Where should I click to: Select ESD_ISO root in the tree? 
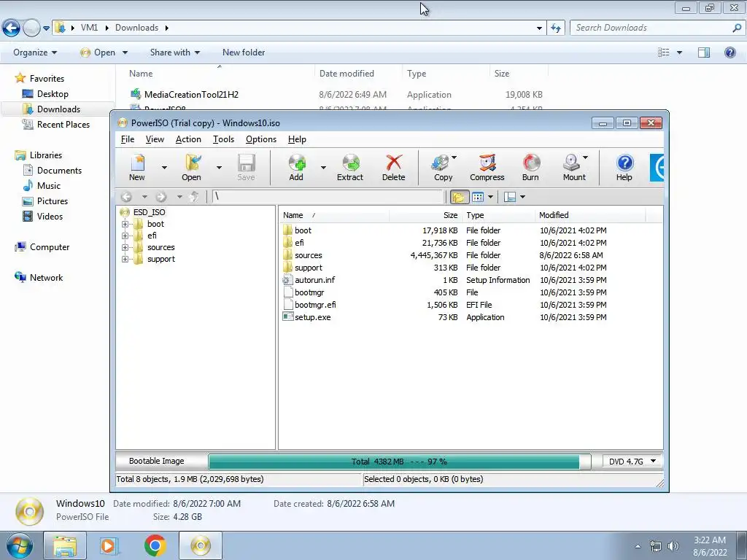(x=149, y=212)
